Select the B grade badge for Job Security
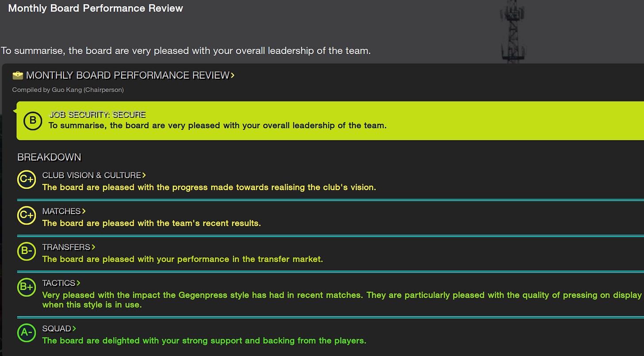The image size is (644, 356). pos(32,121)
